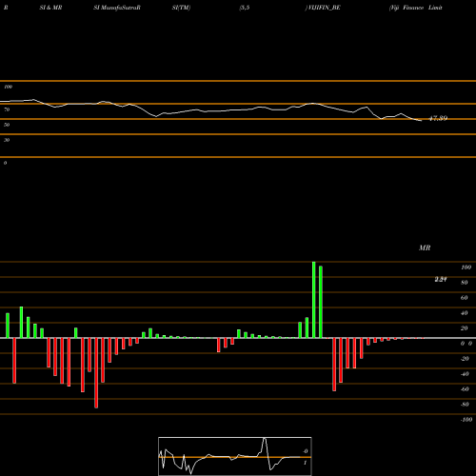The height and width of the screenshot is (476, 476).
Task: Click the MR panel title label
Action: click(x=425, y=248)
